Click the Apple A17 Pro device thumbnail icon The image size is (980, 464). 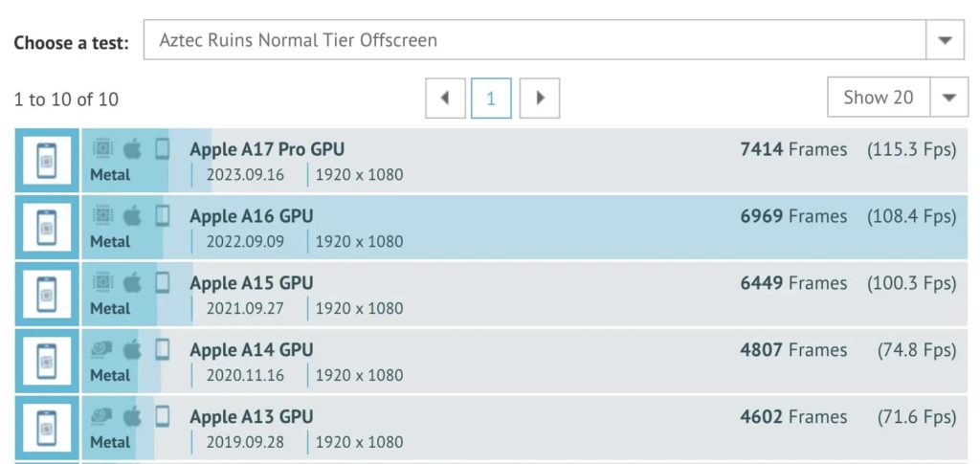[47, 161]
